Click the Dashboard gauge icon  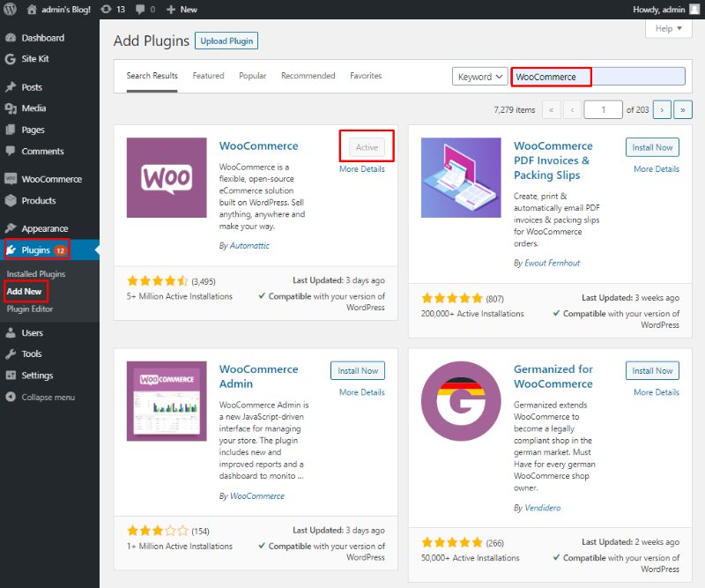(11, 38)
